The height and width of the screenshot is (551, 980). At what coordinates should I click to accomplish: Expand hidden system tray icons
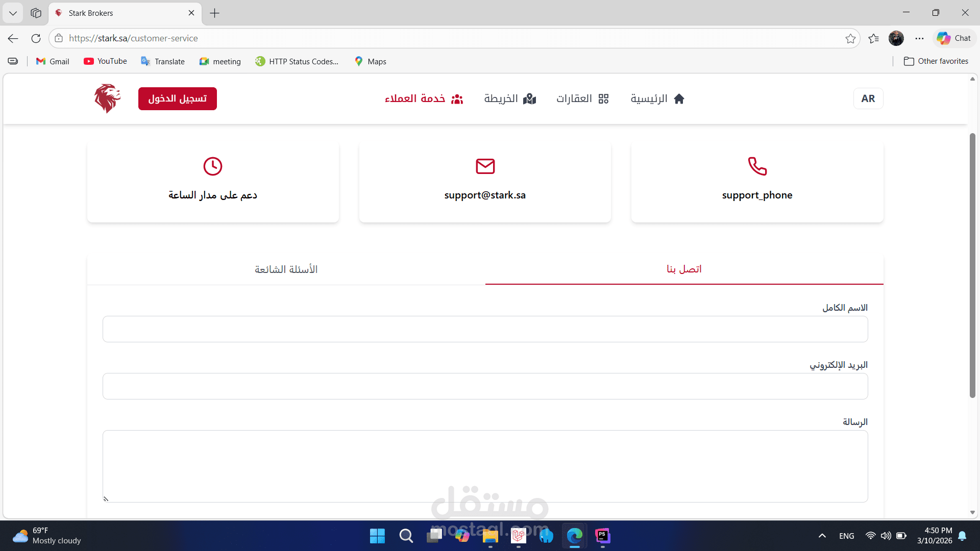point(822,536)
